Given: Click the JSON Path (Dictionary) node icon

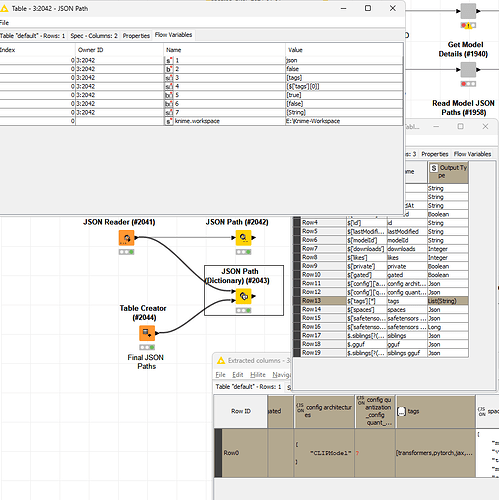Looking at the screenshot, I should click(243, 296).
